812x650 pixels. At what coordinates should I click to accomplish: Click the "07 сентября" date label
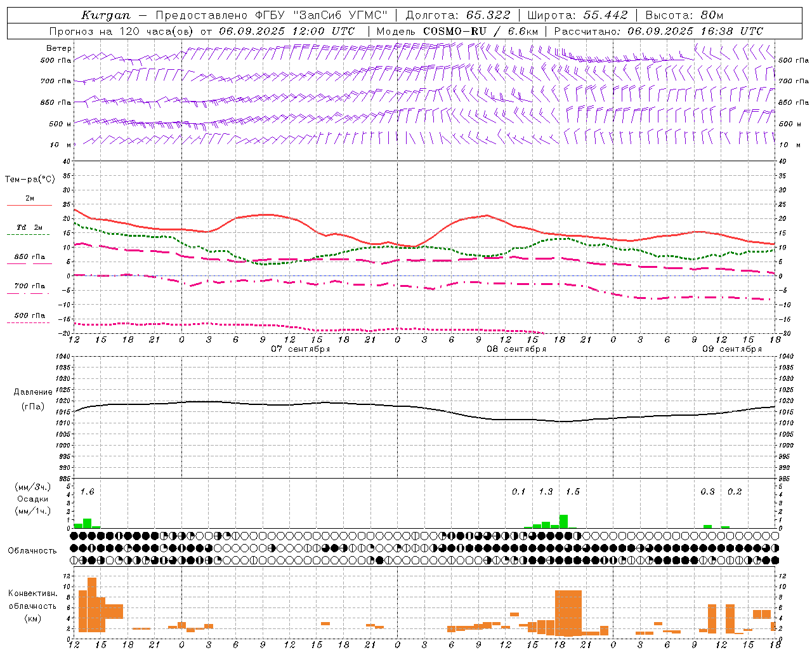[300, 349]
